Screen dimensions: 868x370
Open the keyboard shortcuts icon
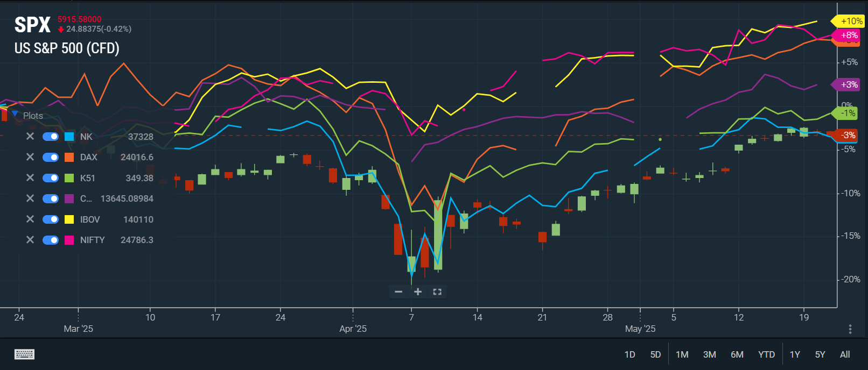coord(24,354)
